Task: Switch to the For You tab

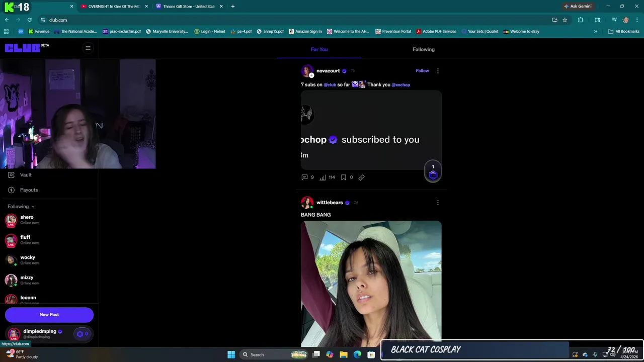Action: coord(319,49)
